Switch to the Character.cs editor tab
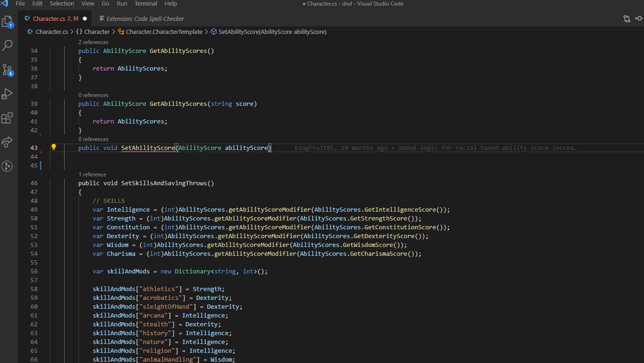This screenshot has height=363, width=644. (x=56, y=19)
